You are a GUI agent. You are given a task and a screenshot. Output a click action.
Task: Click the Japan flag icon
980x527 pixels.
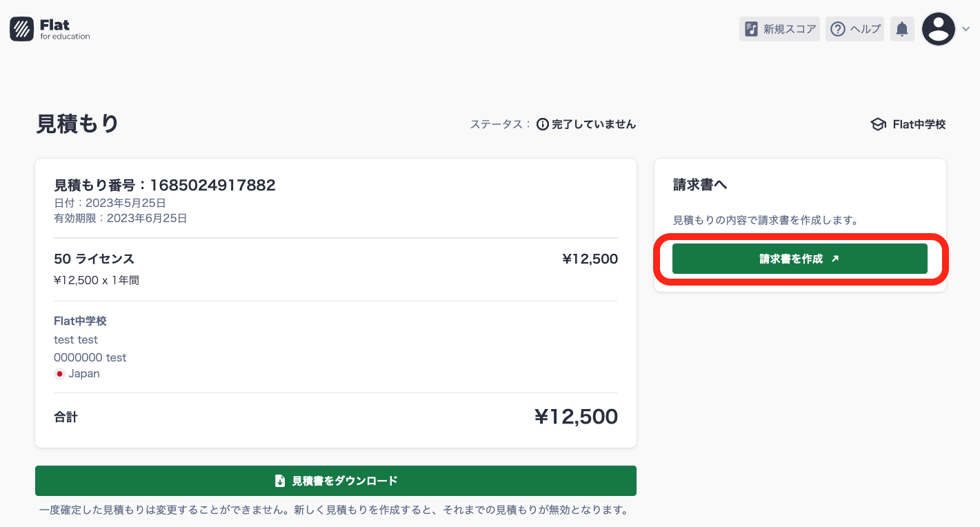60,374
